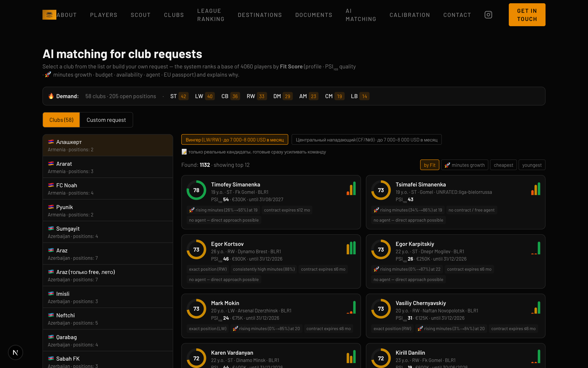Image resolution: width=588 pixels, height=368 pixels.
Task: Click the site logo in the header
Action: click(49, 15)
